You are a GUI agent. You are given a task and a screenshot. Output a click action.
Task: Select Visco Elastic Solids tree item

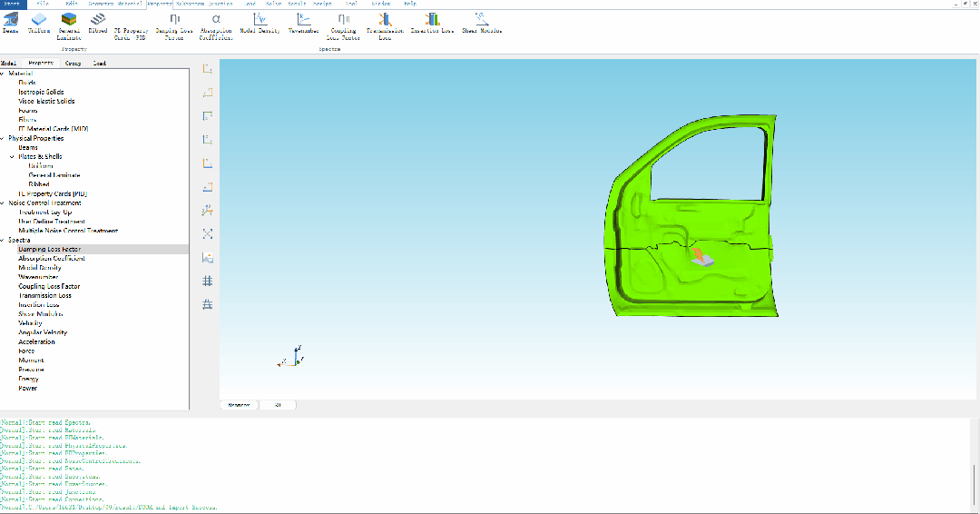coord(47,102)
